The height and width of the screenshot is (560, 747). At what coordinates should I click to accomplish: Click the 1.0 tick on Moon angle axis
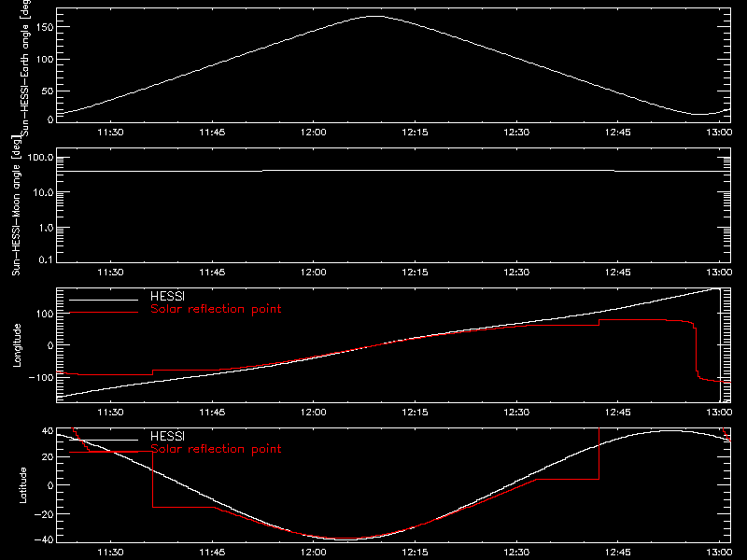tap(46, 228)
